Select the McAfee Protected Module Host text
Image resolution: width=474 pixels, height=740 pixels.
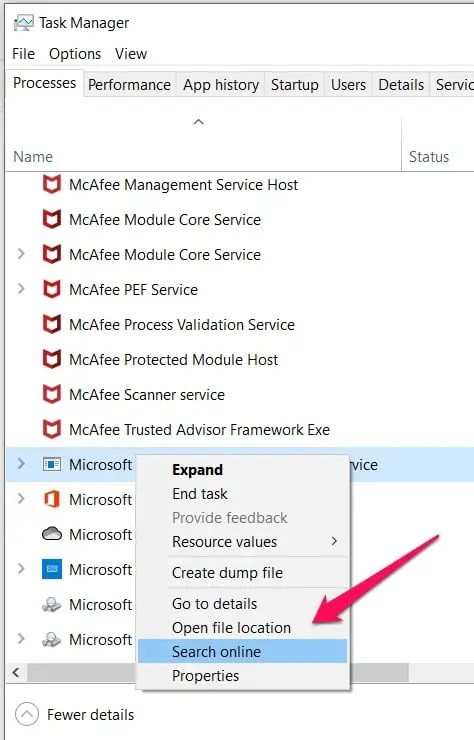point(173,359)
